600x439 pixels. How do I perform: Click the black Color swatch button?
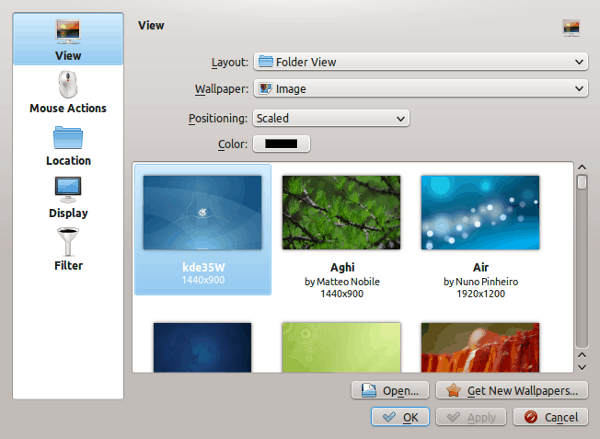pos(281,144)
